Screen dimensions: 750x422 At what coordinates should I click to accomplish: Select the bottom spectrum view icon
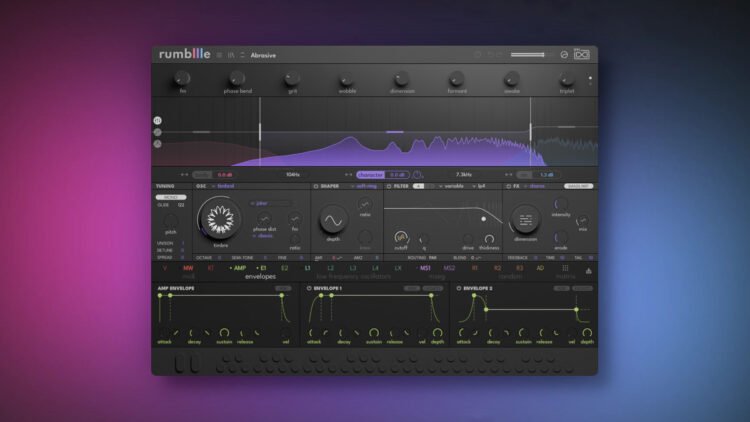157,144
